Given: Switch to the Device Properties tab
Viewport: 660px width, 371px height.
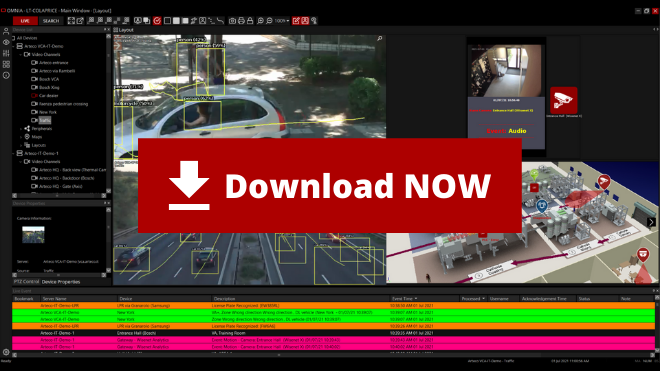Looking at the screenshot, I should 61,282.
